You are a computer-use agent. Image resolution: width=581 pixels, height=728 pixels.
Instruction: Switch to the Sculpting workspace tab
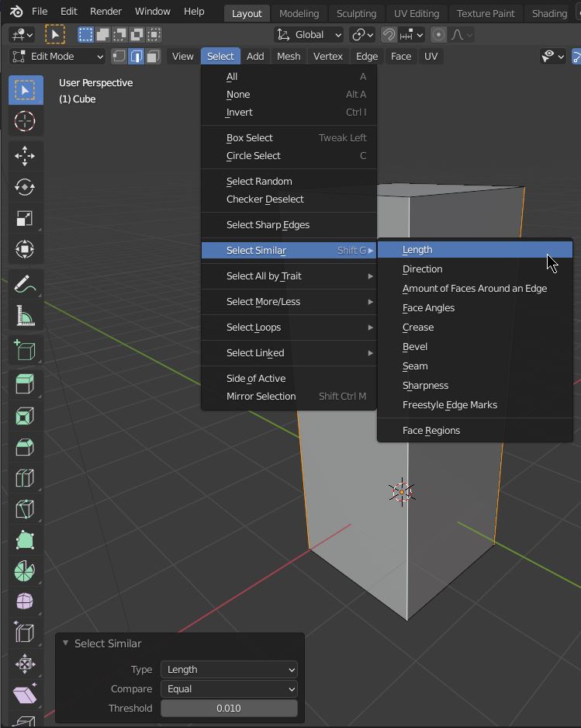[x=356, y=13]
